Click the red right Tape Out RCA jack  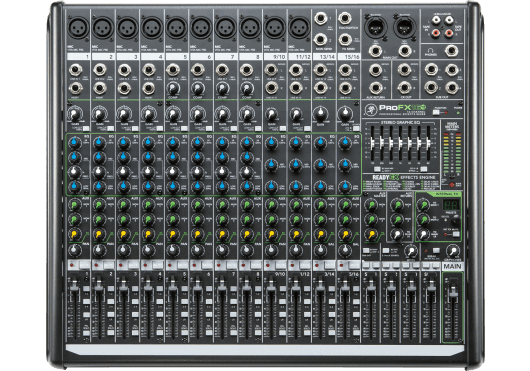[449, 33]
